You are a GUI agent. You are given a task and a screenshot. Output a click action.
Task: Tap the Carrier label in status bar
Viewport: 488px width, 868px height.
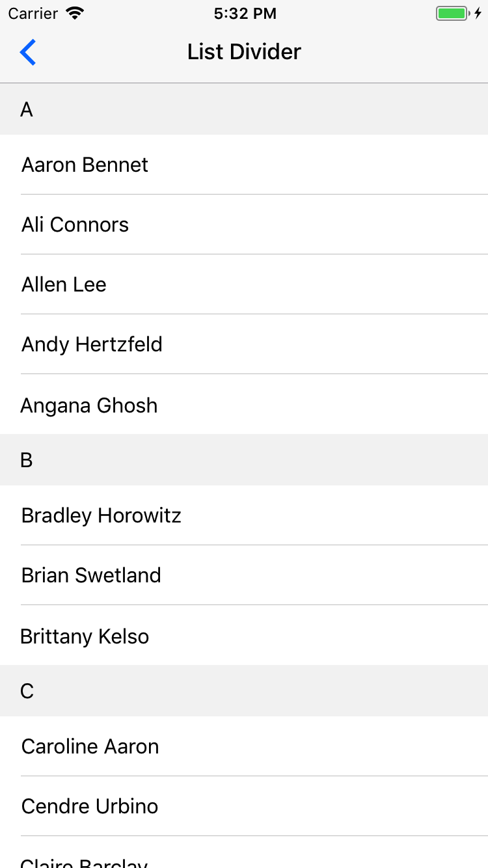[33, 14]
